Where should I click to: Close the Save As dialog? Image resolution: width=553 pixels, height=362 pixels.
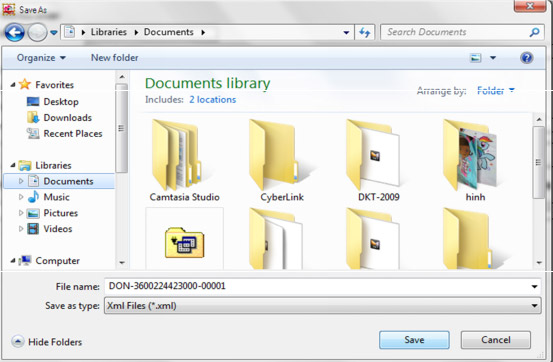point(530,6)
